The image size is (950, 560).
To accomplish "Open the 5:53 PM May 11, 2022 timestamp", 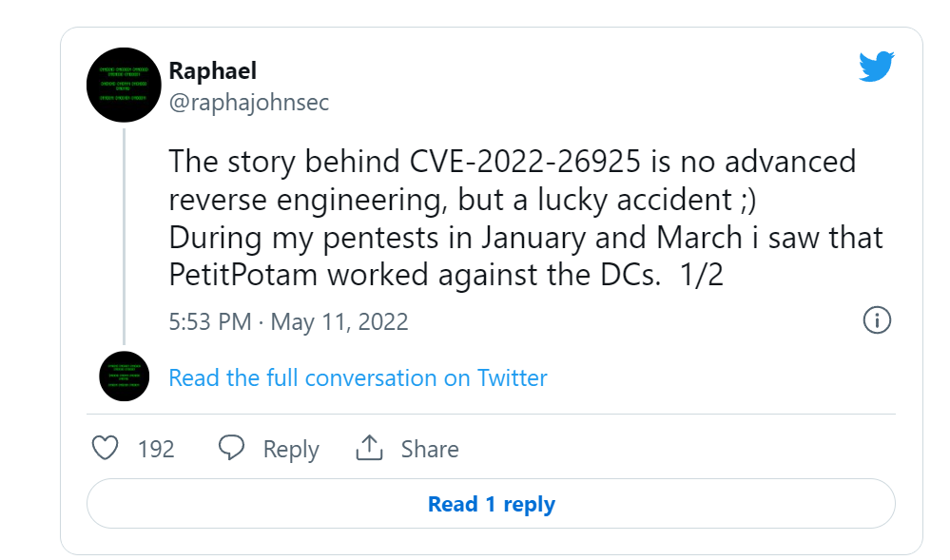I will coord(288,321).
